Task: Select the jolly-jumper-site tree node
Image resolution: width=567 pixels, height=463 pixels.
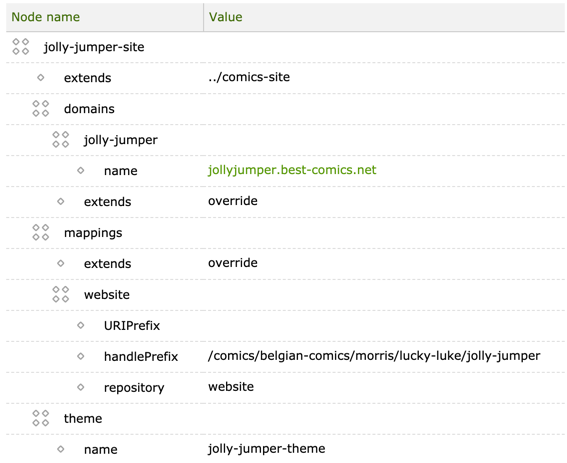Action: (94, 47)
